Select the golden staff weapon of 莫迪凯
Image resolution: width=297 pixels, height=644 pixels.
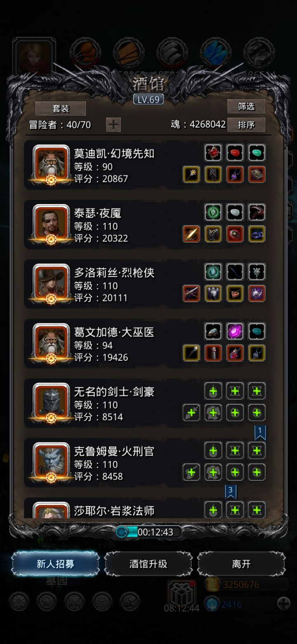tap(191, 175)
